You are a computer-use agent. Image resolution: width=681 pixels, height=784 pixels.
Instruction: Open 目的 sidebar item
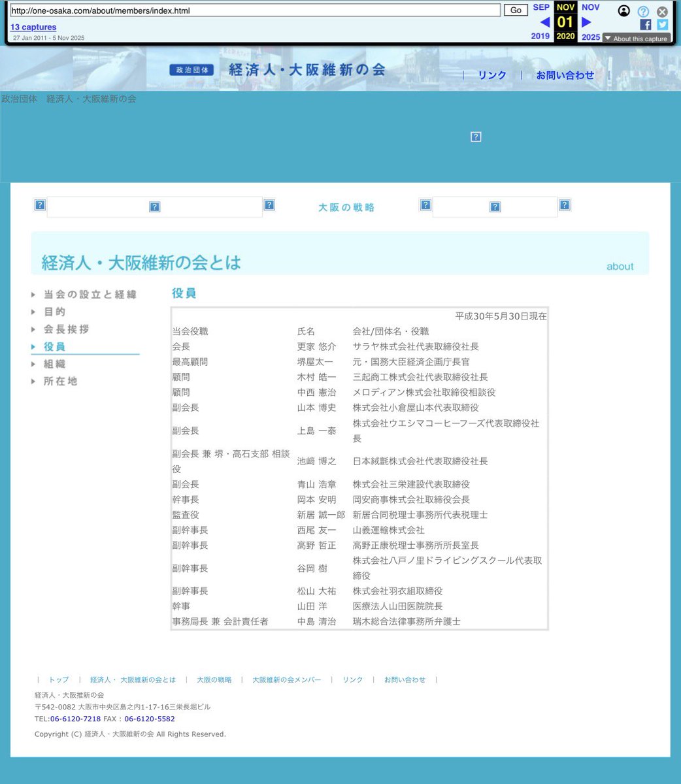pos(55,312)
